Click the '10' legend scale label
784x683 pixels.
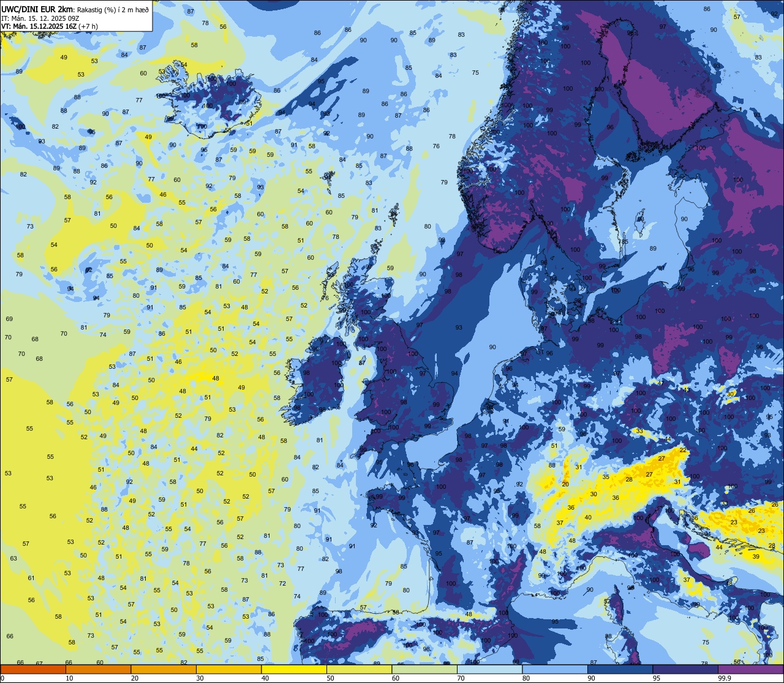tap(69, 677)
